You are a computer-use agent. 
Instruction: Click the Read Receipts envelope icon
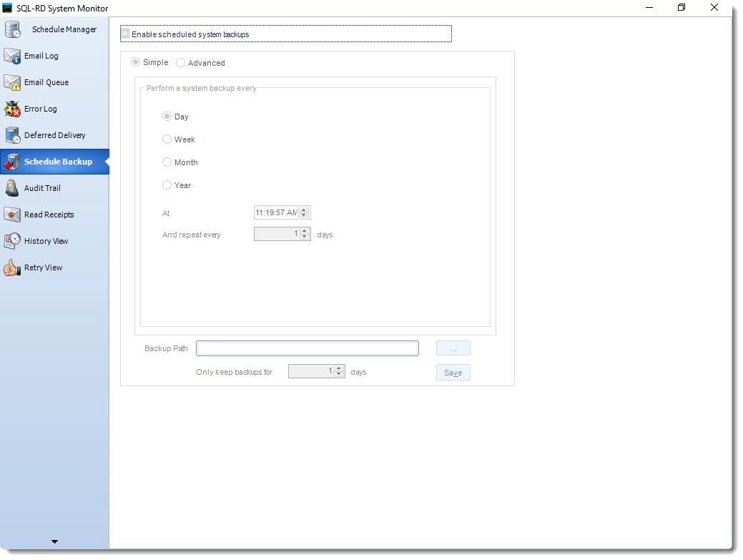(x=12, y=215)
